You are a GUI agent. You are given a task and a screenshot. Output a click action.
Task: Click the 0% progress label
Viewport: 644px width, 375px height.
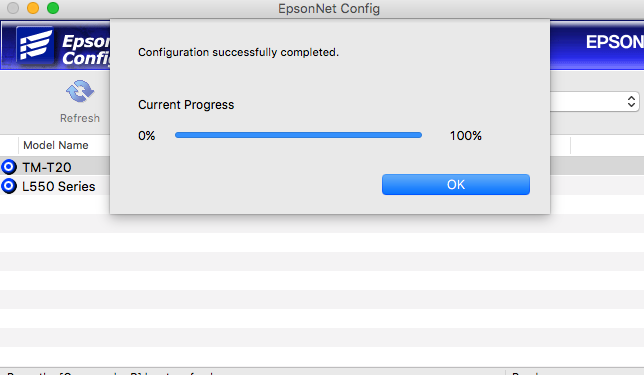147,136
